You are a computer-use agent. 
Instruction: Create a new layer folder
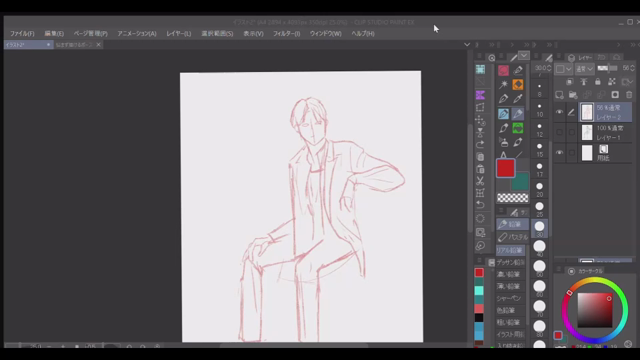point(573,95)
